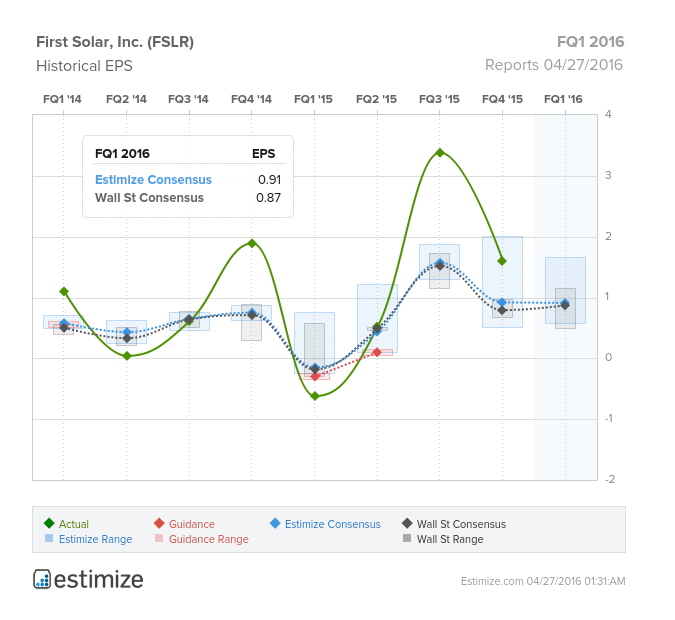Viewport: 675px width, 620px height.
Task: Click the blue Estimize Consensus legend diamond
Action: (275, 523)
